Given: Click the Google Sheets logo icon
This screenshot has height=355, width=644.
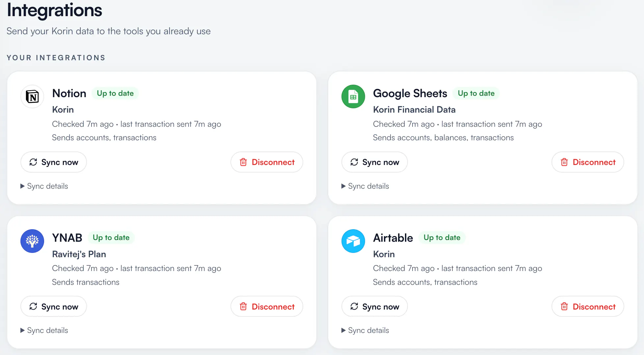Looking at the screenshot, I should (353, 96).
